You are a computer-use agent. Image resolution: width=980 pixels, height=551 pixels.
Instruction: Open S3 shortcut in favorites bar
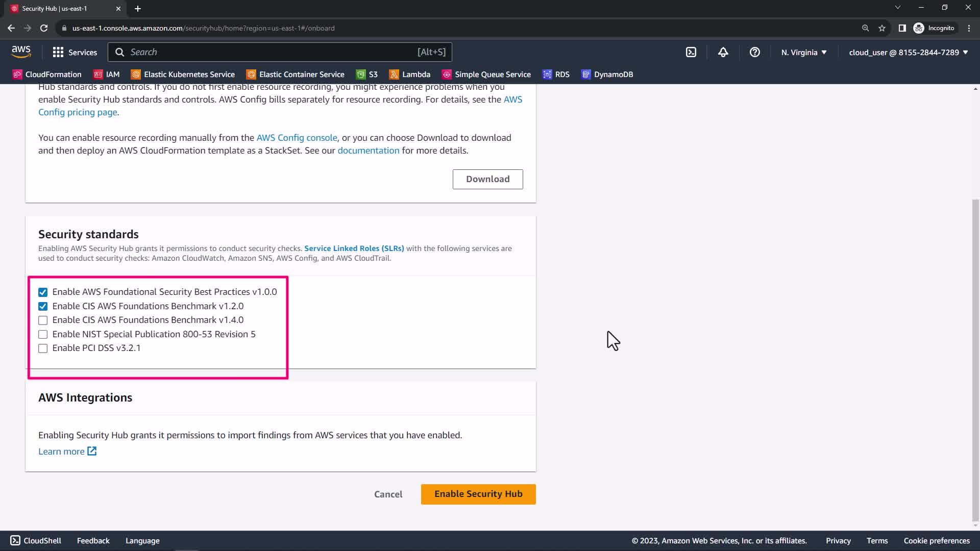point(366,74)
